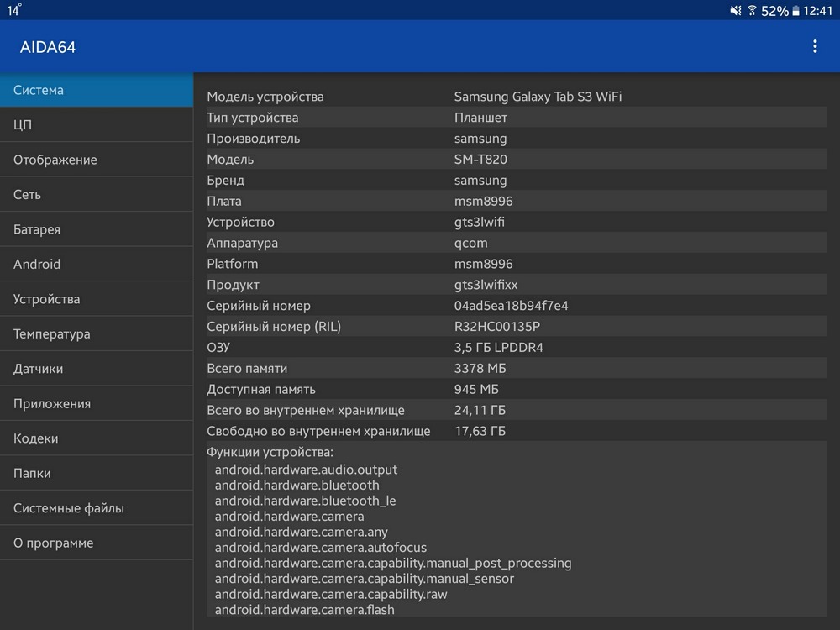Image resolution: width=840 pixels, height=630 pixels.
Task: Open the Батарея section
Action: click(x=97, y=229)
